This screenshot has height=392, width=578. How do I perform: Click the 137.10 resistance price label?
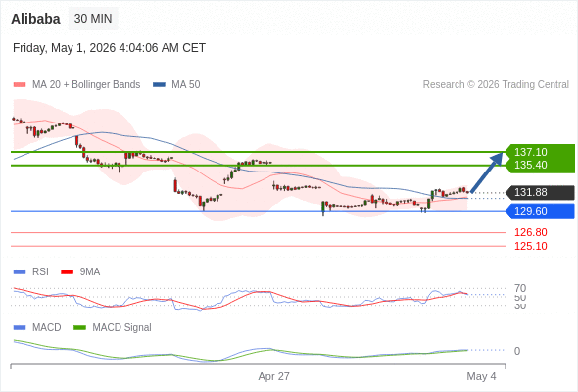530,152
